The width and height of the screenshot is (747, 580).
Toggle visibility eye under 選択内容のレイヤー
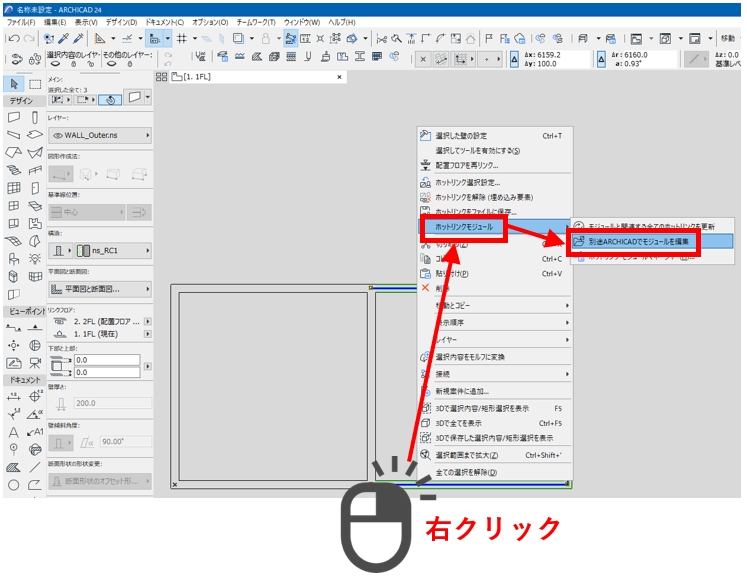55,63
